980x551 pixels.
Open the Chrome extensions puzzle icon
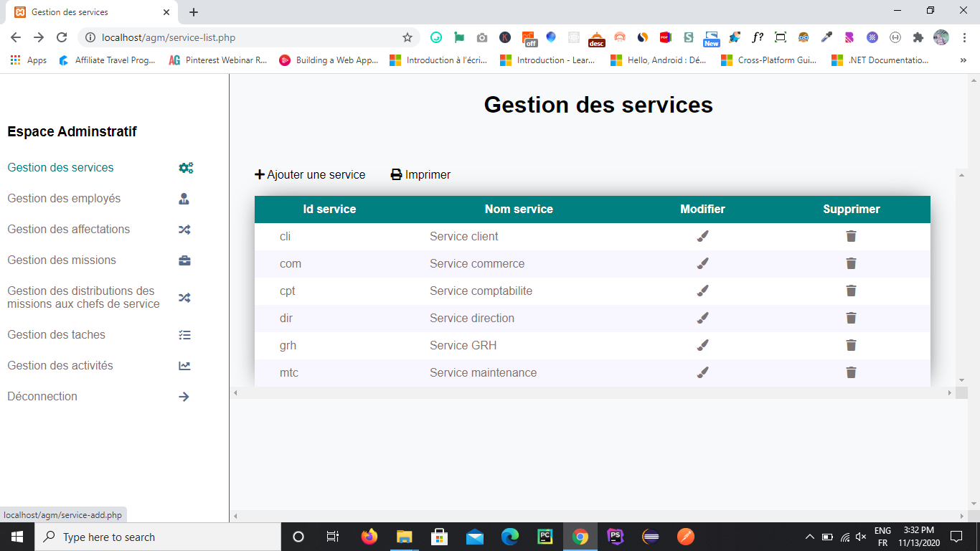tap(918, 37)
